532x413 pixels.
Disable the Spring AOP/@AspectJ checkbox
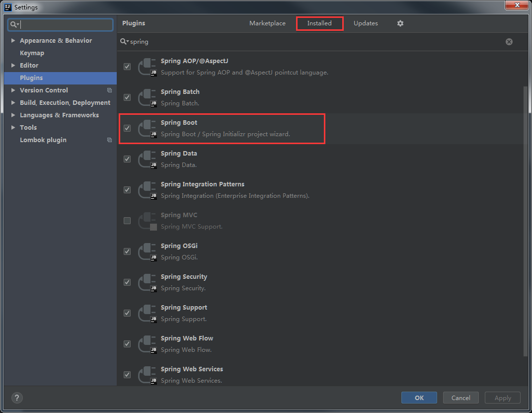click(x=127, y=67)
